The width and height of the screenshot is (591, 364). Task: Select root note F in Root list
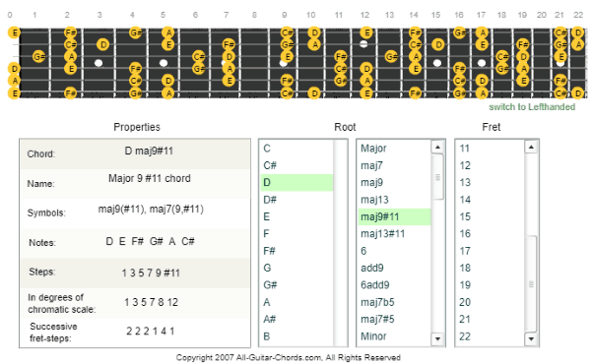tap(296, 234)
